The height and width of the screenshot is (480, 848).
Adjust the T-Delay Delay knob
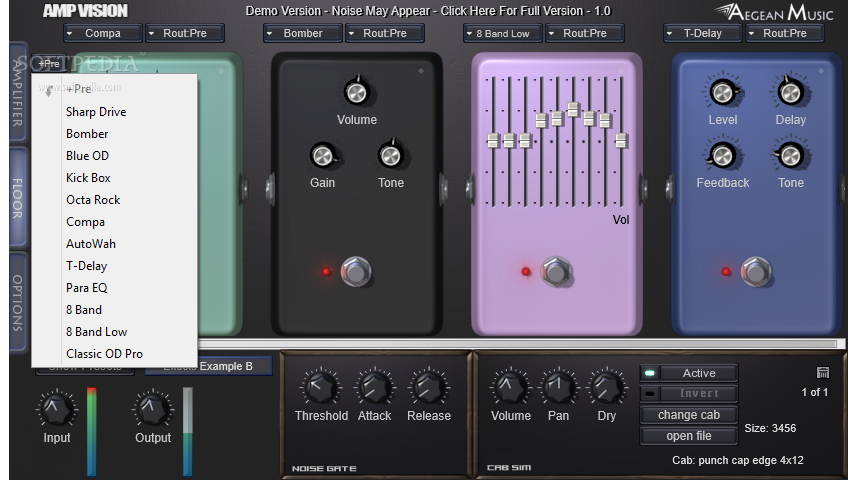coord(790,92)
